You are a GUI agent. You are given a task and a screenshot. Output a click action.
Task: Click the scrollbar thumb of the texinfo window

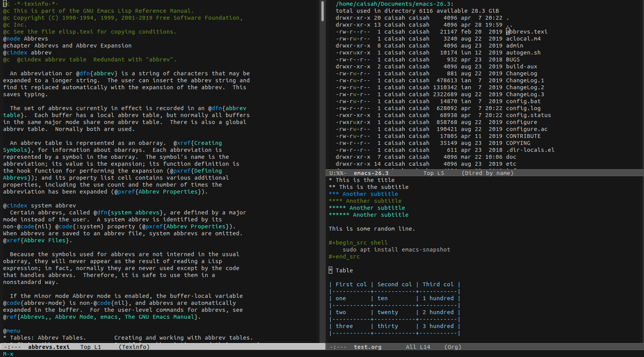pyautogui.click(x=323, y=11)
